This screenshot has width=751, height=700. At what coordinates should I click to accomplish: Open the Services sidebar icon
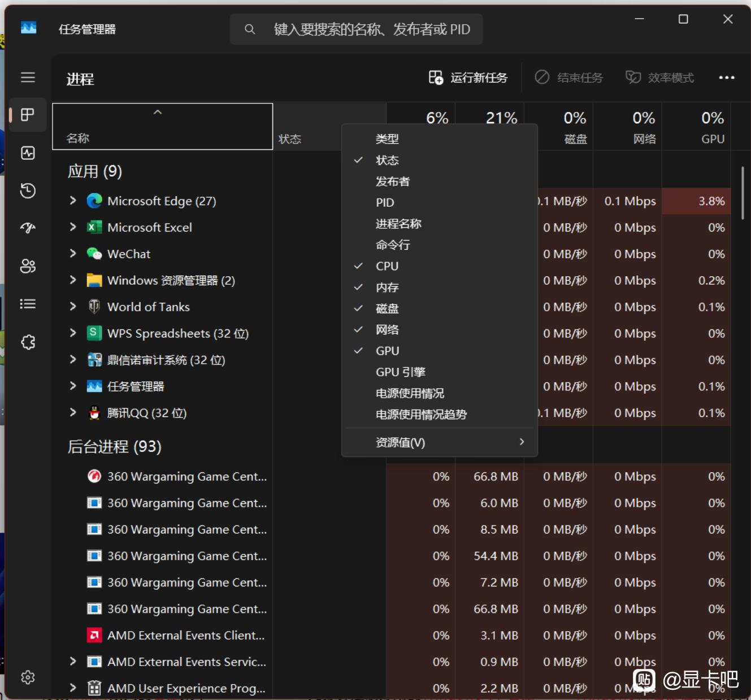(x=28, y=342)
